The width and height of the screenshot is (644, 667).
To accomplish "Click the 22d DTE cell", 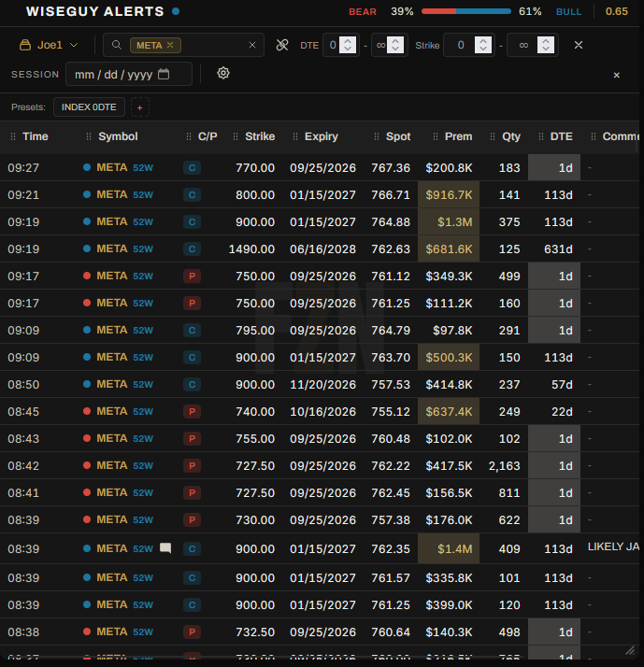I will [x=562, y=411].
